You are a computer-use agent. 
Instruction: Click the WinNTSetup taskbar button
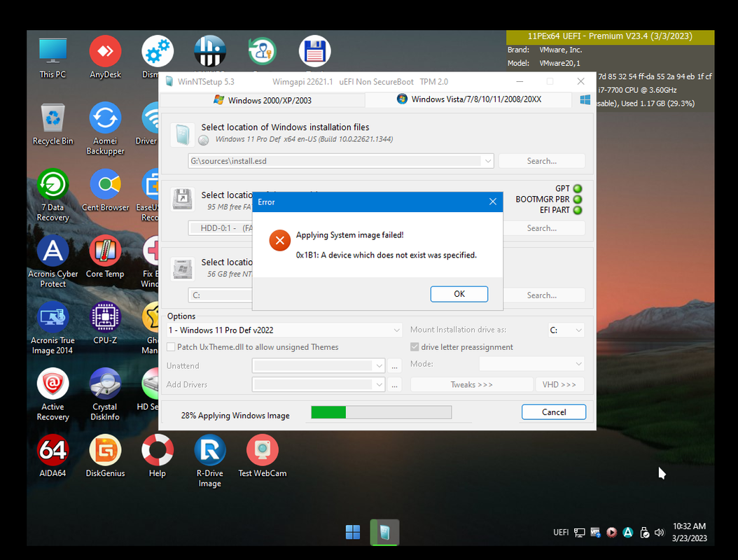(384, 532)
